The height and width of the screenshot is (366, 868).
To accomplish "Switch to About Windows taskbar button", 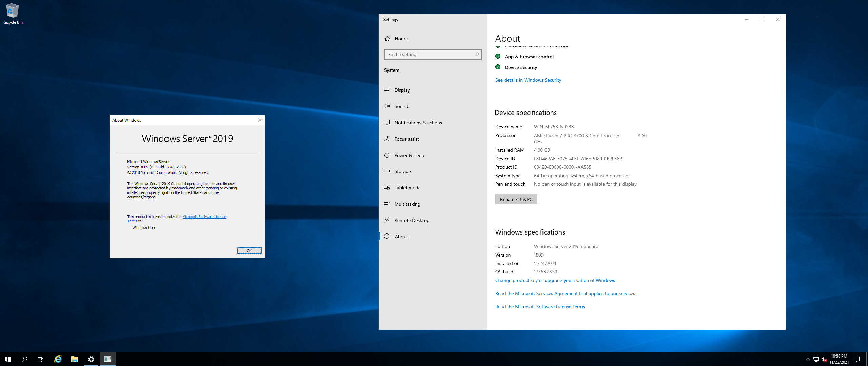I will (x=107, y=359).
